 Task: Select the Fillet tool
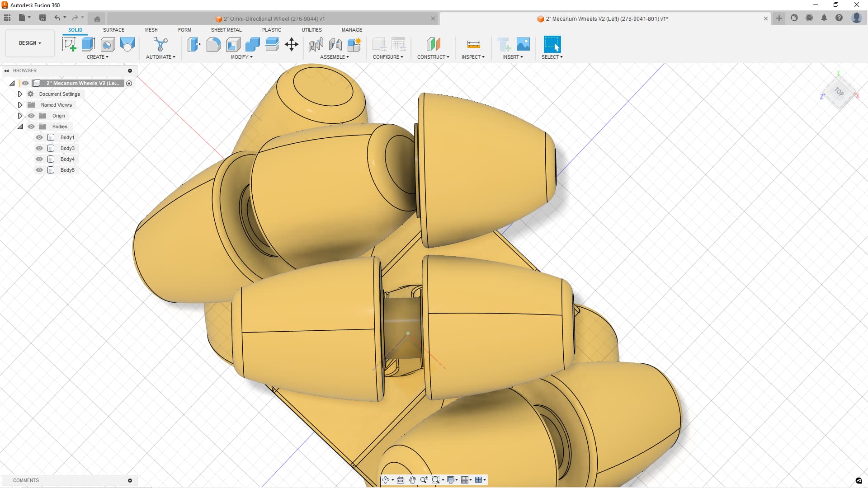click(213, 44)
